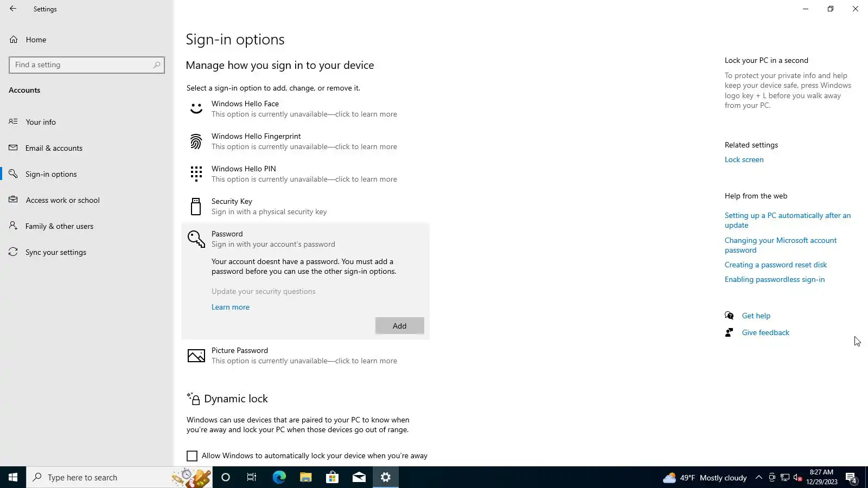
Task: Enable automatic lock when you're away checkbox
Action: pos(192,456)
